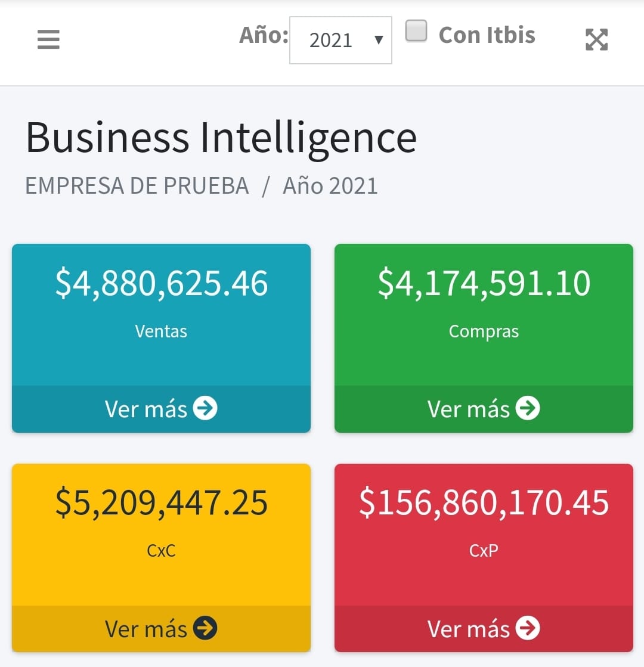
Task: Click the Business Intelligence heading
Action: tap(221, 138)
